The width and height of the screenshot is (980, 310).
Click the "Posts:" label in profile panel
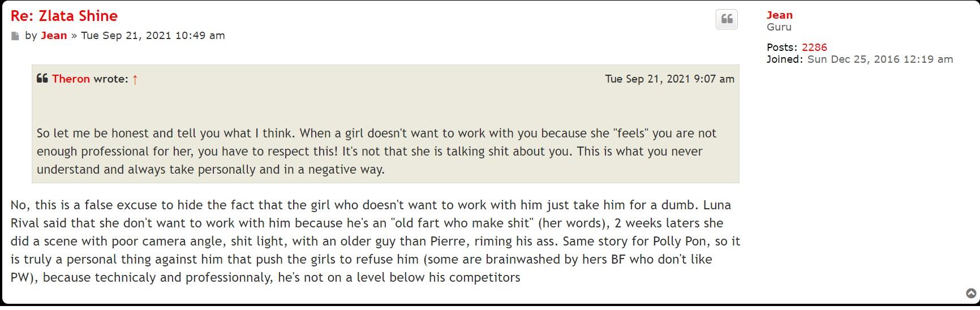[782, 48]
